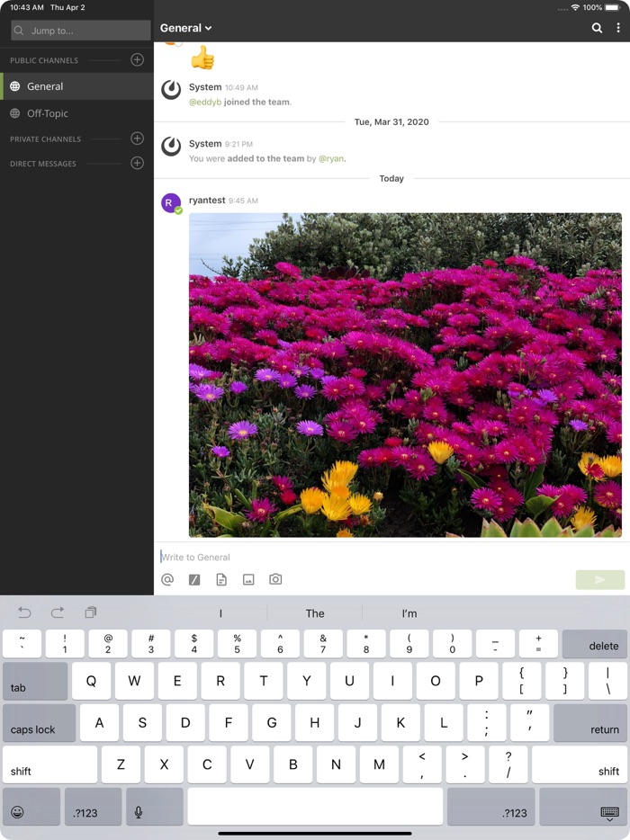Toggle the right shift key
This screenshot has width=630, height=840.
coord(580,764)
